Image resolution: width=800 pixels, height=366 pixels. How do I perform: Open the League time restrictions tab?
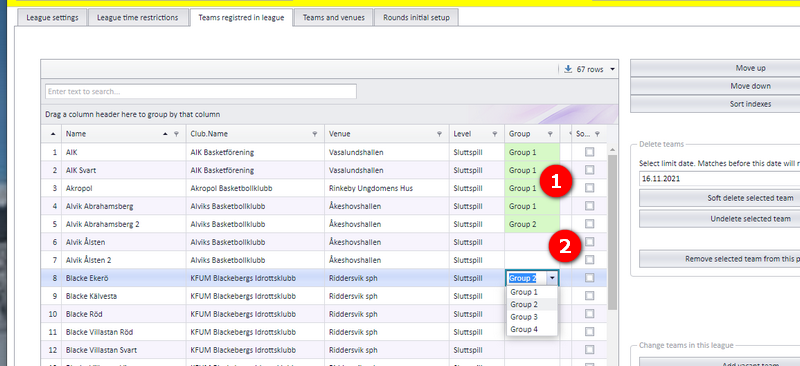tap(138, 17)
